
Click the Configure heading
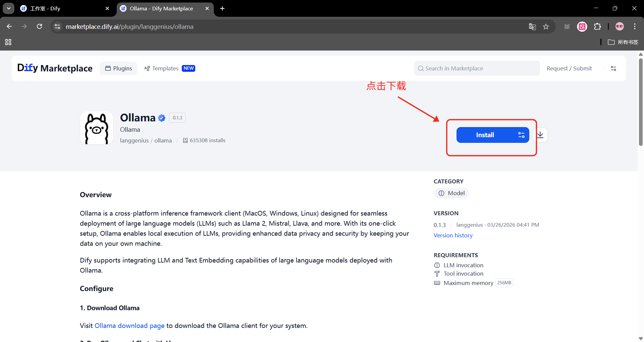coord(97,289)
